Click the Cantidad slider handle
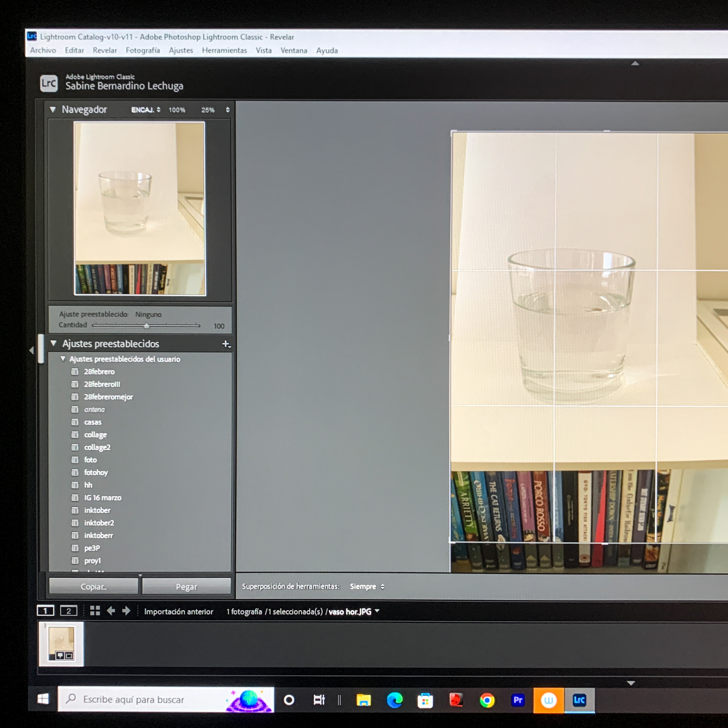 click(147, 326)
